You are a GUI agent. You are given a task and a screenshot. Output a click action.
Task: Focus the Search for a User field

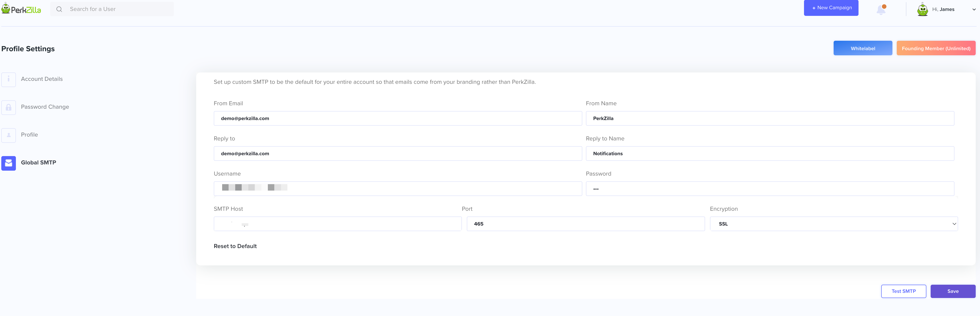pyautogui.click(x=112, y=9)
